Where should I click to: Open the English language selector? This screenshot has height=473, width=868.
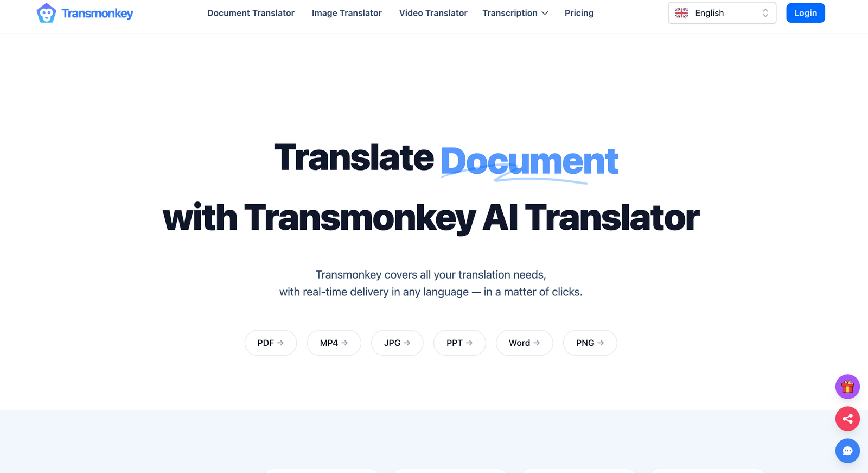[x=722, y=13]
